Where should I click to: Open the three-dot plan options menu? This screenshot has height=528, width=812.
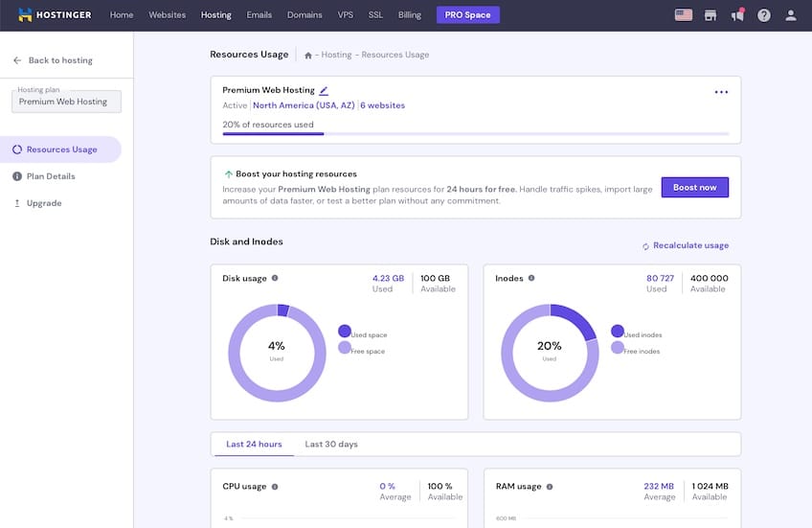(x=721, y=92)
